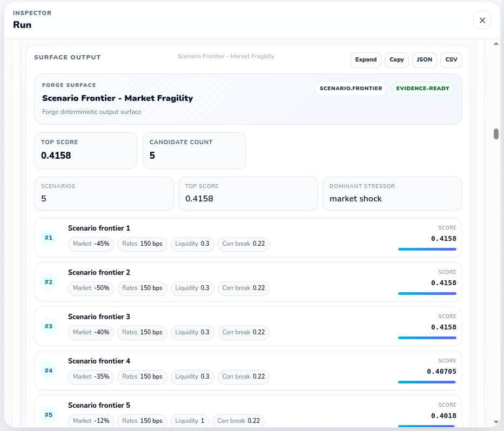Select the Scenario frontier 1 title
This screenshot has width=504, height=431.
tap(99, 228)
